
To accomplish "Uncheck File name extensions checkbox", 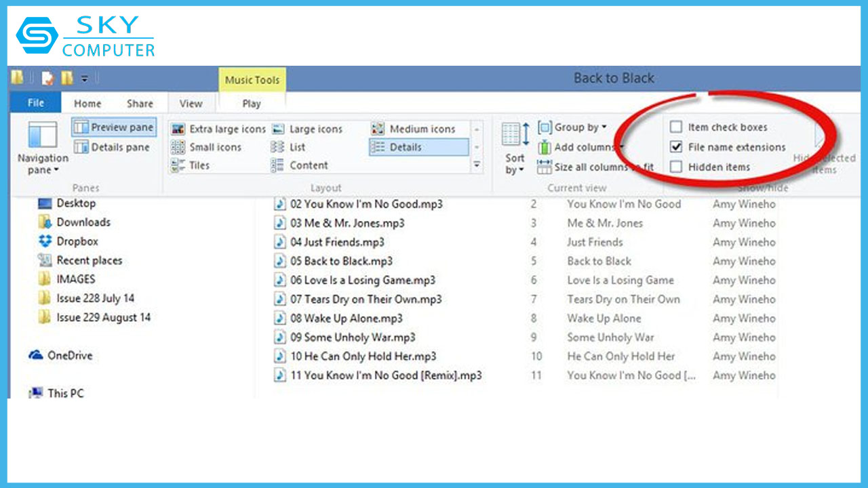I will tap(676, 147).
